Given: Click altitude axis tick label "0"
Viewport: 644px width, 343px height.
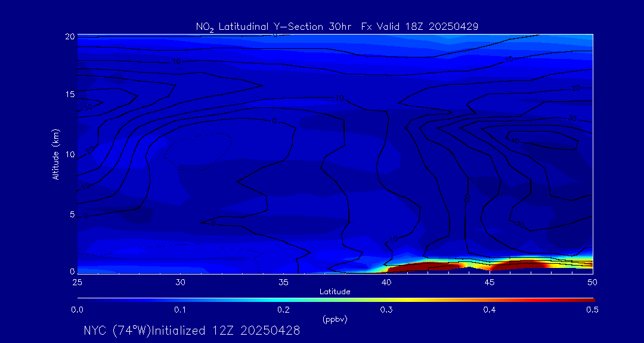Looking at the screenshot, I should (x=72, y=271).
